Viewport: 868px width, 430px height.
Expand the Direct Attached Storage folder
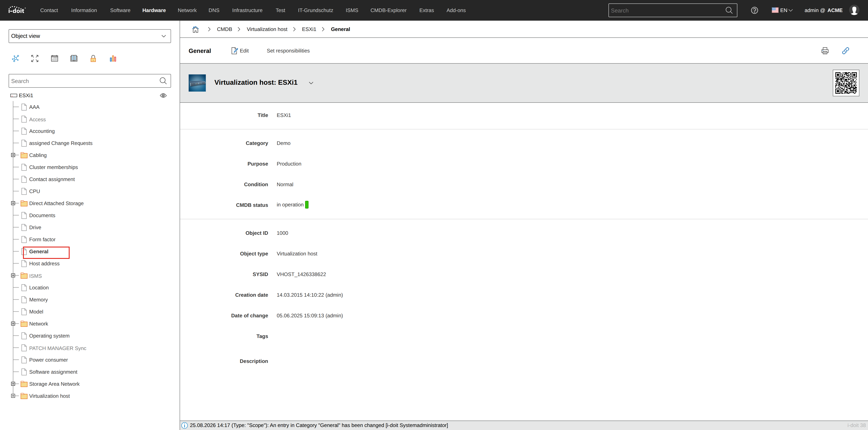[13, 203]
